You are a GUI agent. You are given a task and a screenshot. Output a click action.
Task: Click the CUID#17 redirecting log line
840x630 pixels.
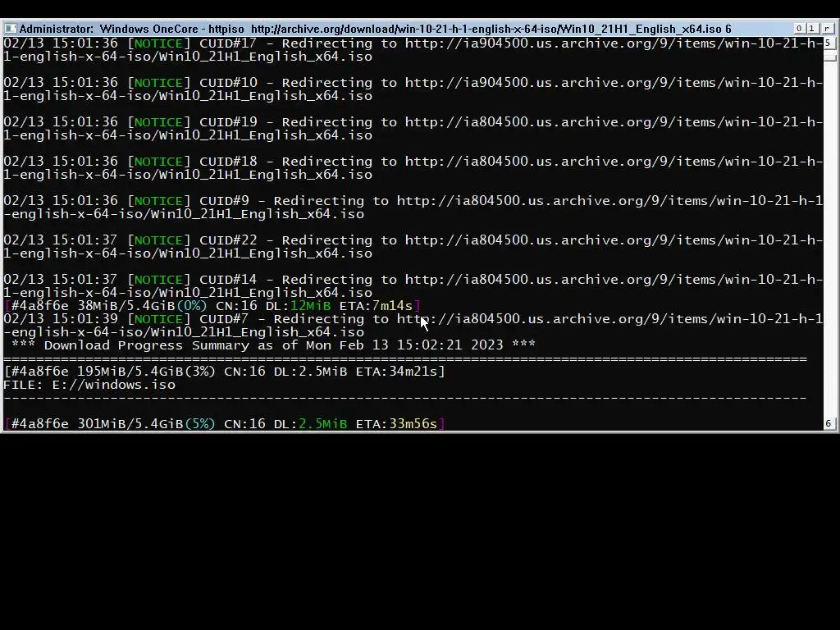click(413, 50)
